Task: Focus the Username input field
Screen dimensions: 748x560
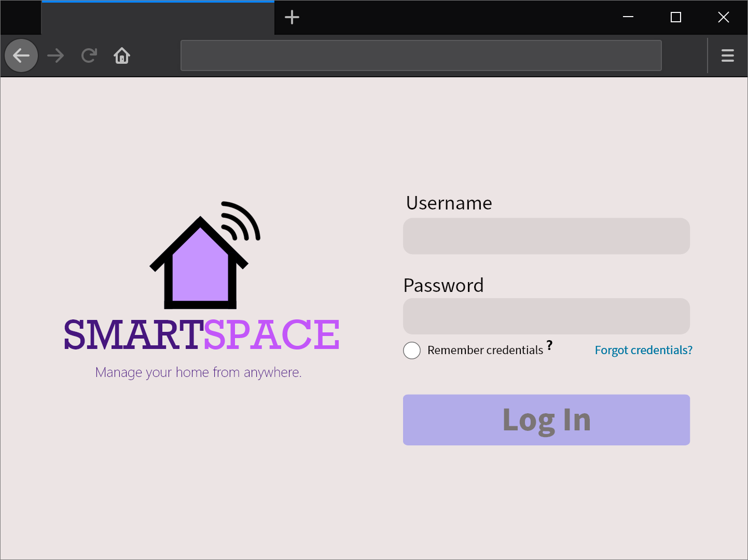Action: [x=546, y=236]
